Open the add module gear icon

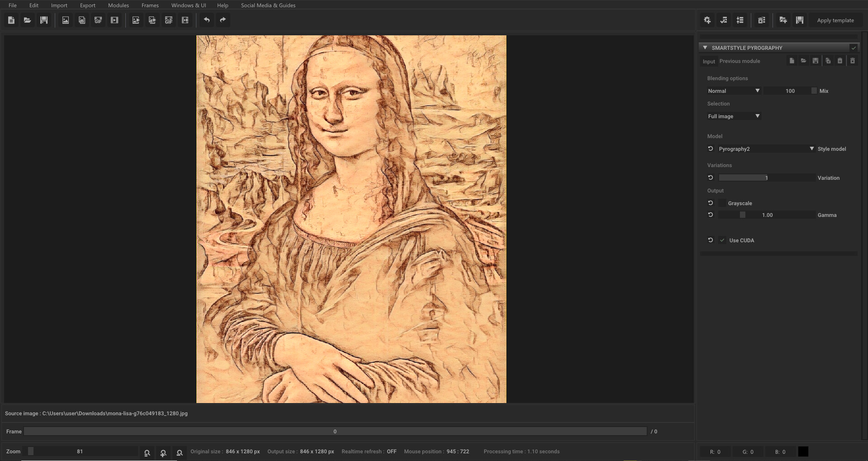pos(706,20)
